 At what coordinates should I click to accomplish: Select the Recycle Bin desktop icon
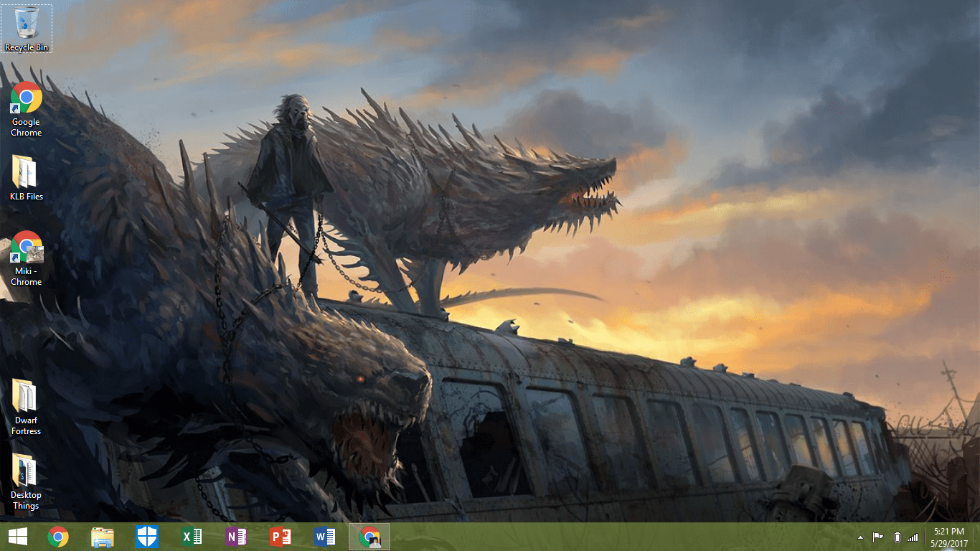(27, 29)
